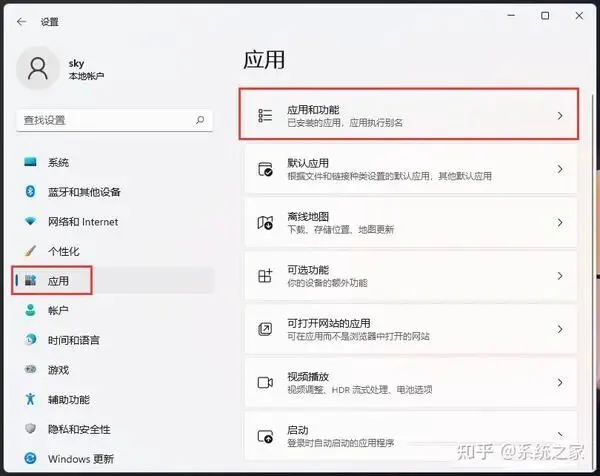This screenshot has height=476, width=600.
Task: Click the grid-plus icon for 可选功能
Action: [x=265, y=275]
